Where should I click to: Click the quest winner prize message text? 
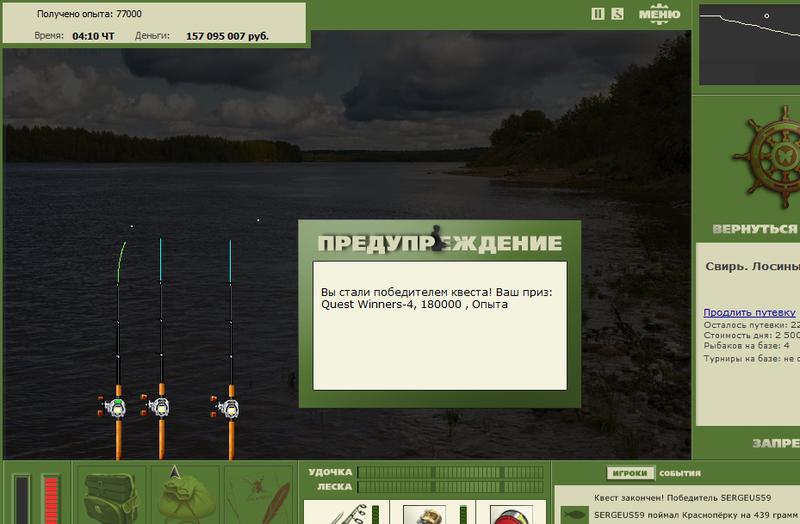437,298
